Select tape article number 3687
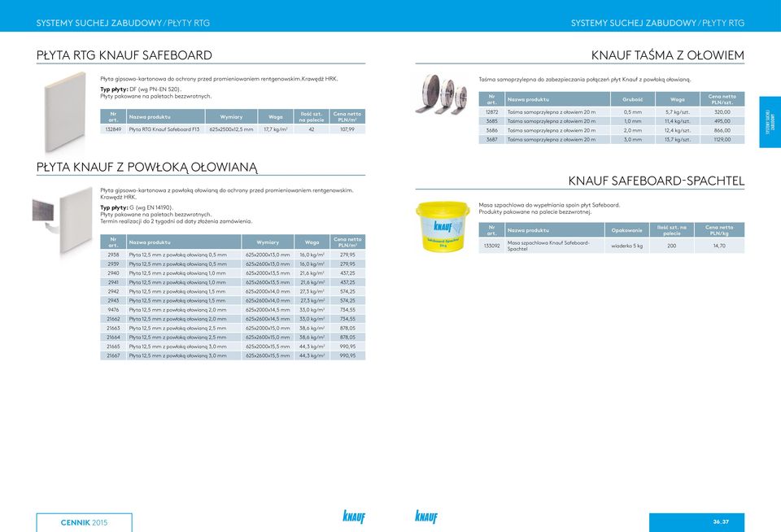 coord(491,139)
